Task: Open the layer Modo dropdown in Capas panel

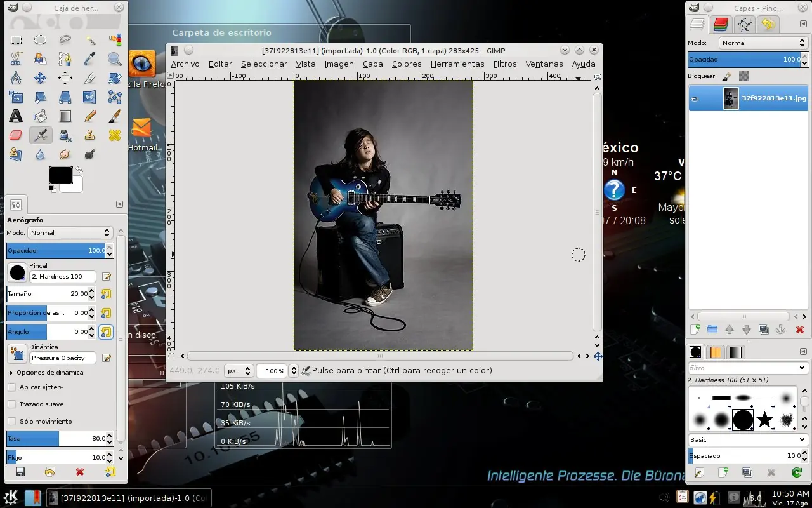Action: pyautogui.click(x=763, y=43)
